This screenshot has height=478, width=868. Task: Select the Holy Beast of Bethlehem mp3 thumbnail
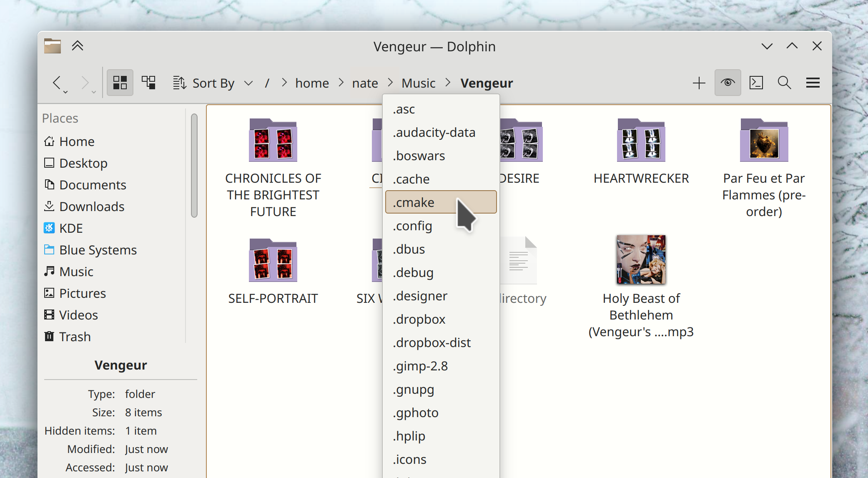pos(641,259)
